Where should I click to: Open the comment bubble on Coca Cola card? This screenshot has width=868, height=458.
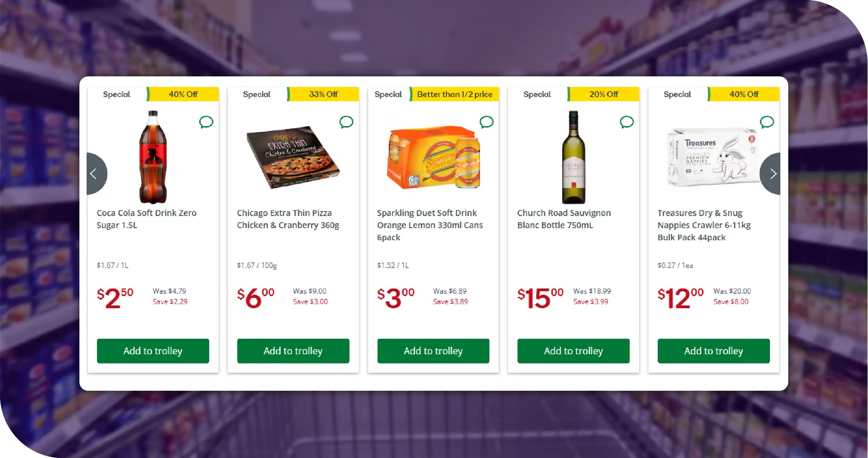coord(206,122)
